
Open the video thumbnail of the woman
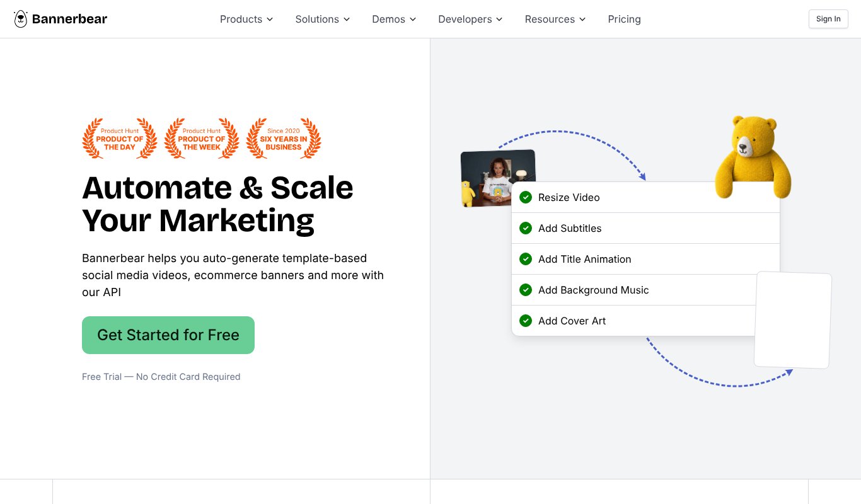pyautogui.click(x=498, y=177)
